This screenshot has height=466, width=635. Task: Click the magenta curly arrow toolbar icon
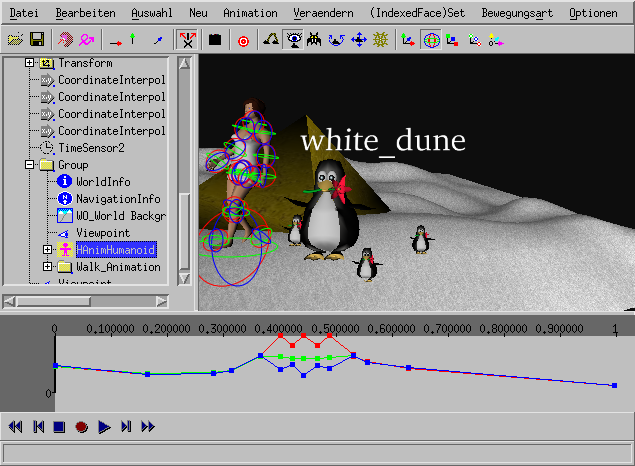pos(87,40)
